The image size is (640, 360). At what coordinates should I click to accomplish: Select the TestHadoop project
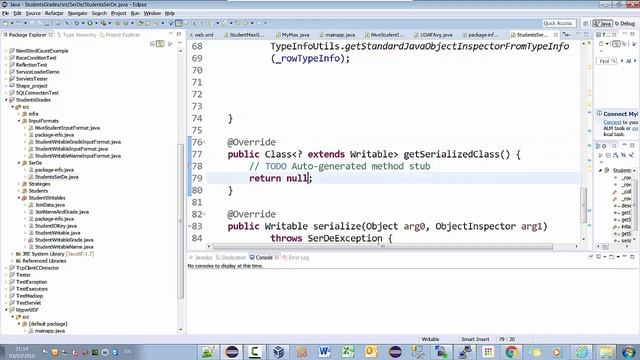click(x=29, y=296)
